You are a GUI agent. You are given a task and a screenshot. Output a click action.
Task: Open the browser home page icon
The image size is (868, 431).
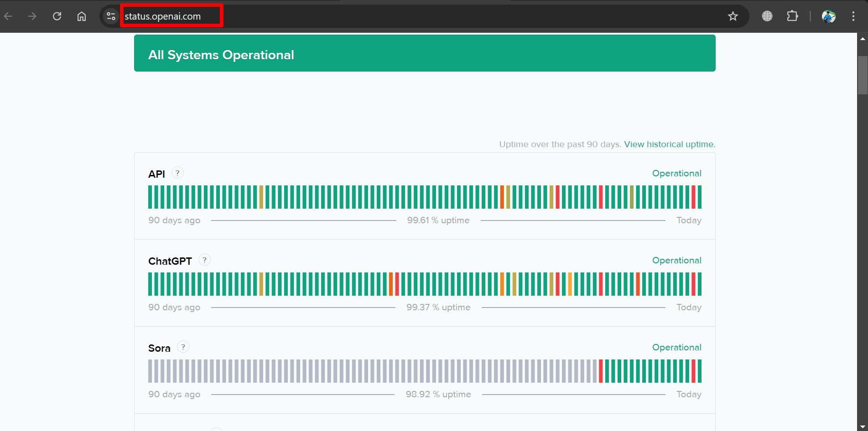82,16
